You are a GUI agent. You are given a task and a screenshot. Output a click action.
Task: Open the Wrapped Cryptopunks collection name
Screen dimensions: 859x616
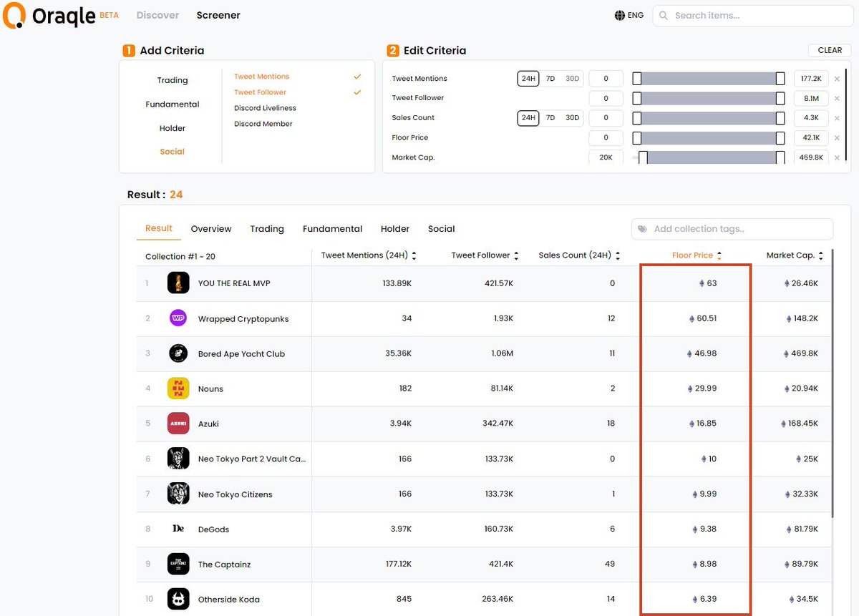pos(243,319)
